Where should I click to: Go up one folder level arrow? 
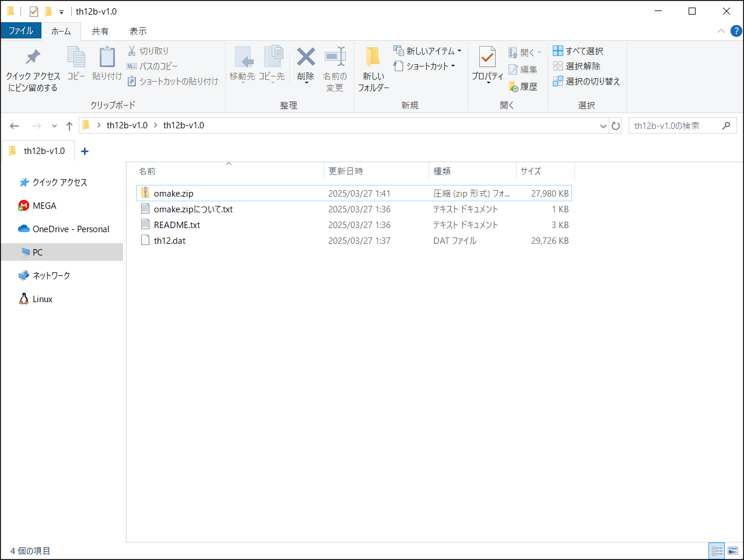tap(69, 126)
